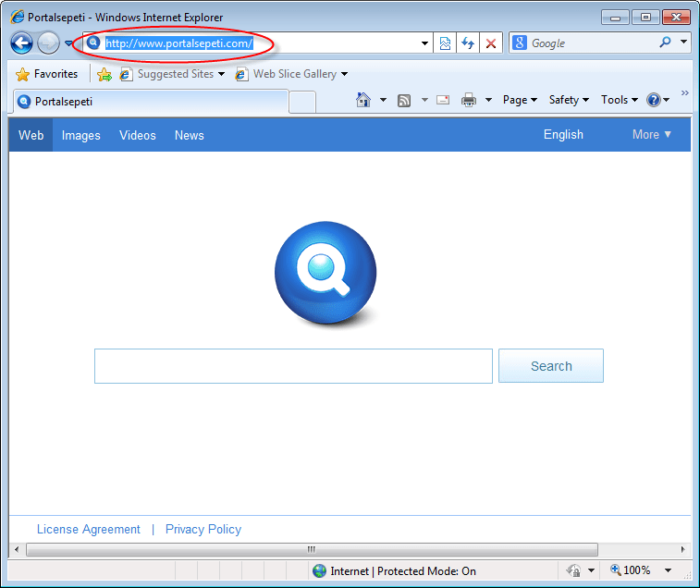Screen dimensions: 700x588
Task: Click the Back navigation arrow button
Action: (21, 43)
